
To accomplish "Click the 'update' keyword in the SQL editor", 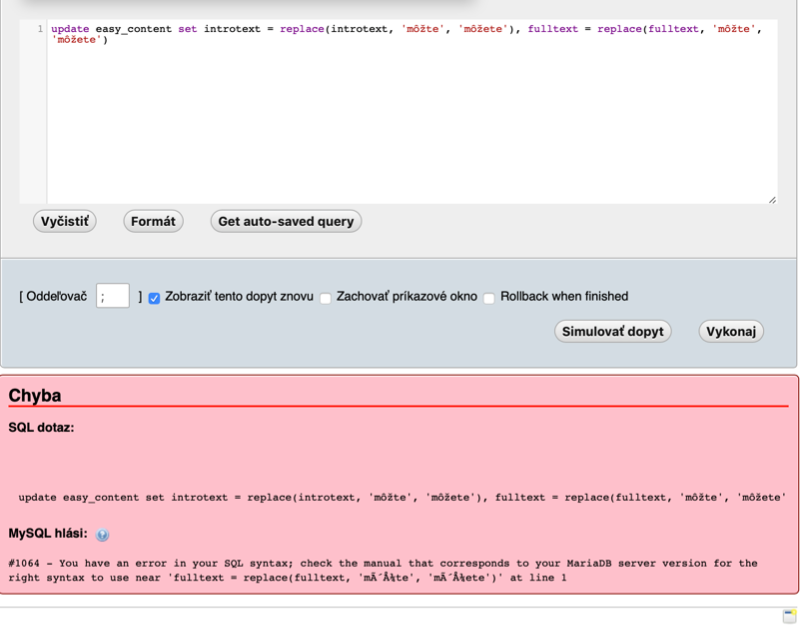I will pyautogui.click(x=70, y=29).
